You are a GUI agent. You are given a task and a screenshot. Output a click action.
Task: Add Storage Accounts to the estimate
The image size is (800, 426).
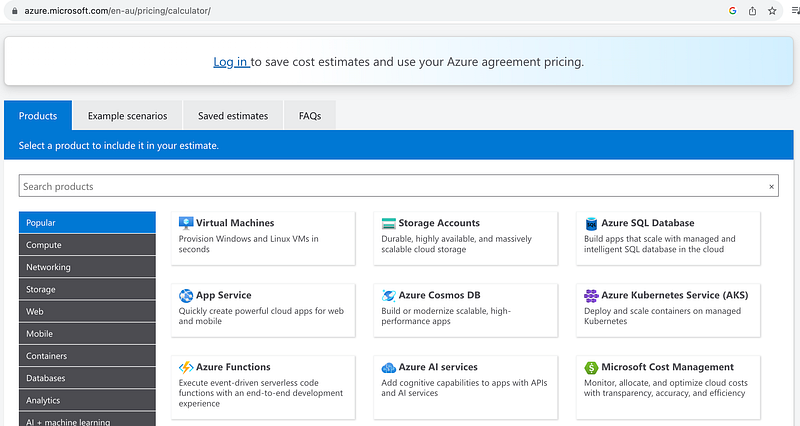[x=465, y=239]
